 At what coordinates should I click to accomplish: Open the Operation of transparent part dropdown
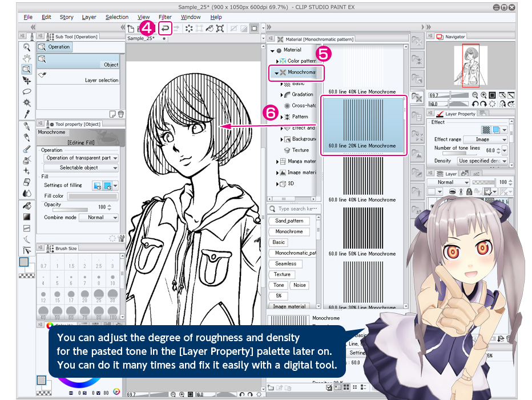point(79,158)
